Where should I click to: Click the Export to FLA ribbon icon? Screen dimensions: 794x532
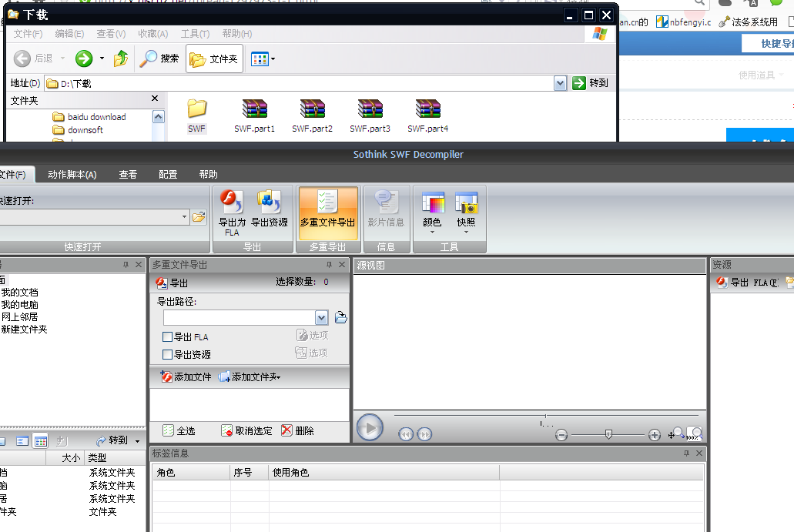pyautogui.click(x=232, y=213)
